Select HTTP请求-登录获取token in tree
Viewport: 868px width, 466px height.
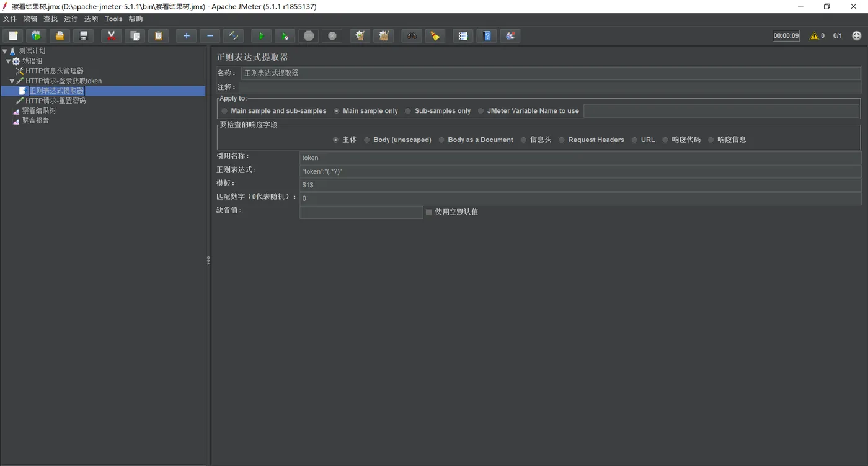pyautogui.click(x=63, y=81)
